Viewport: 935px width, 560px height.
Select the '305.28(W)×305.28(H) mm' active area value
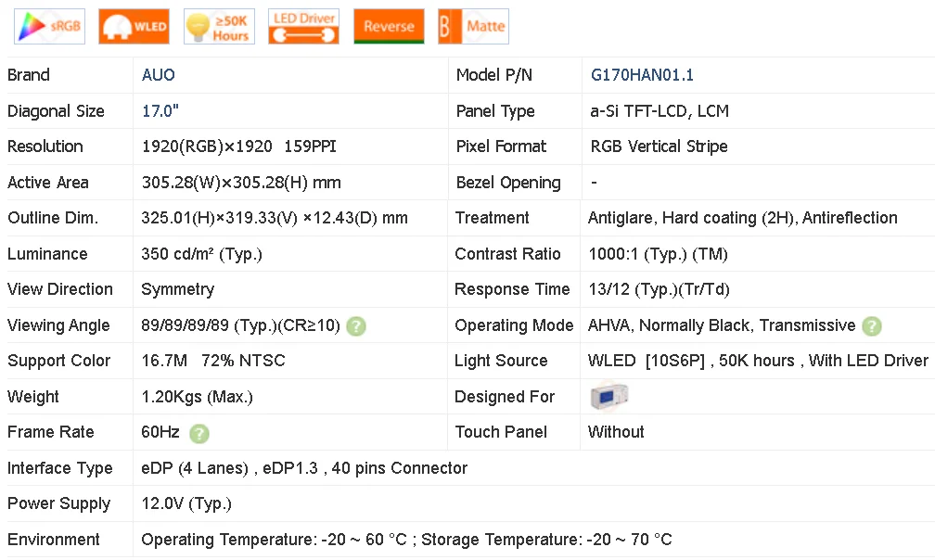tap(241, 183)
